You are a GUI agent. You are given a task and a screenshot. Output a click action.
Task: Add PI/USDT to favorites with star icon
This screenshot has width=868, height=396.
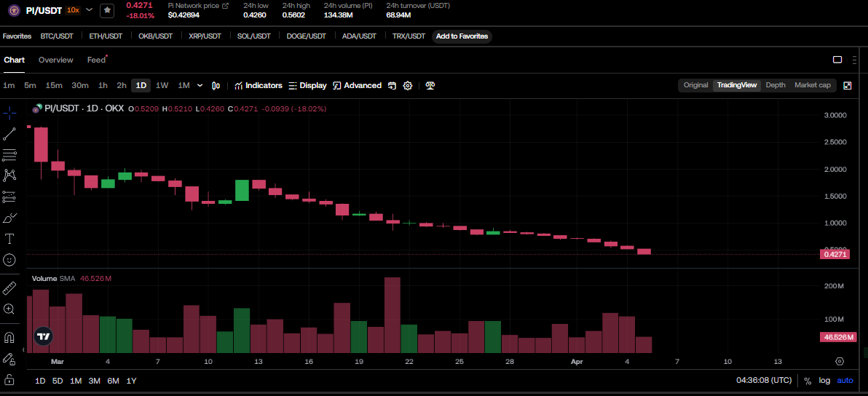(x=107, y=10)
